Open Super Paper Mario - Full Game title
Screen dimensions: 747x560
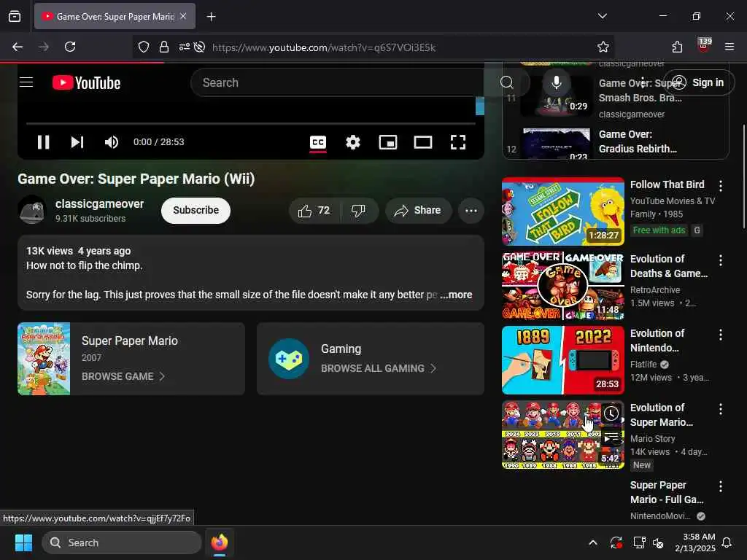point(667,492)
